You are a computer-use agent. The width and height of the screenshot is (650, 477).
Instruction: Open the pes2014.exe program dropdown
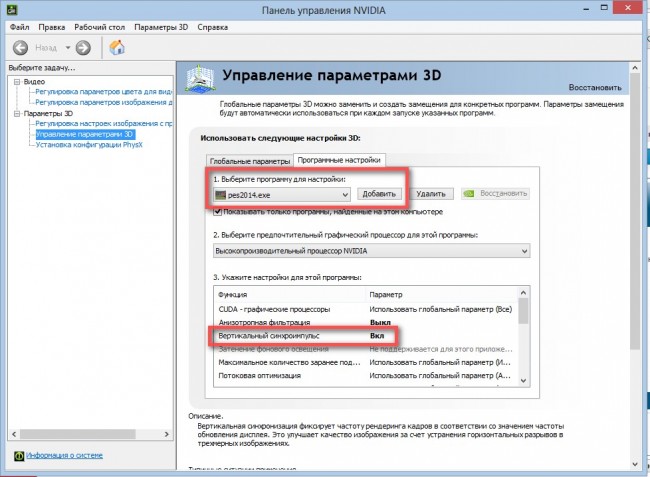[345, 194]
